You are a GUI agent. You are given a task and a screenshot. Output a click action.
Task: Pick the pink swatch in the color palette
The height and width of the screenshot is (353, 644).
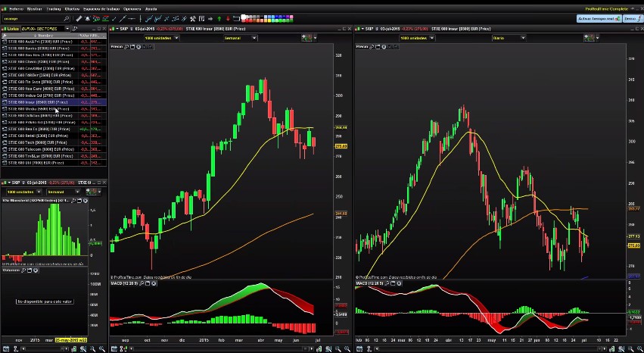coord(291,17)
